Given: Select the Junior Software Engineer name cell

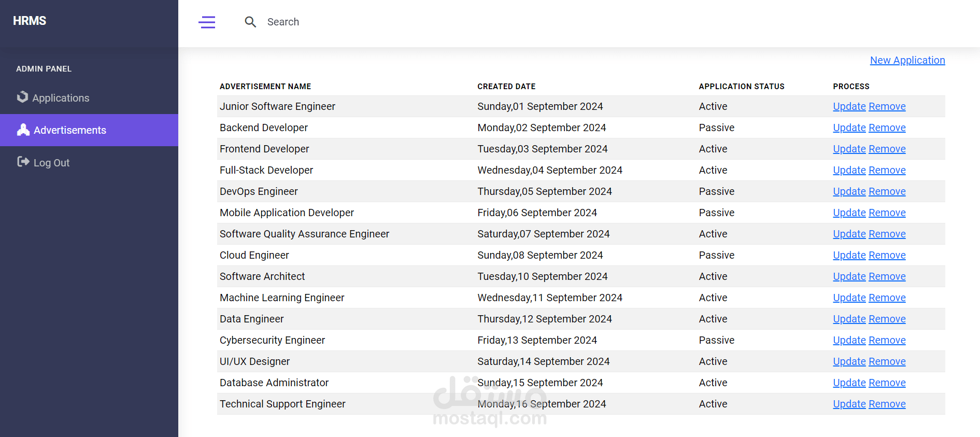Looking at the screenshot, I should tap(277, 106).
